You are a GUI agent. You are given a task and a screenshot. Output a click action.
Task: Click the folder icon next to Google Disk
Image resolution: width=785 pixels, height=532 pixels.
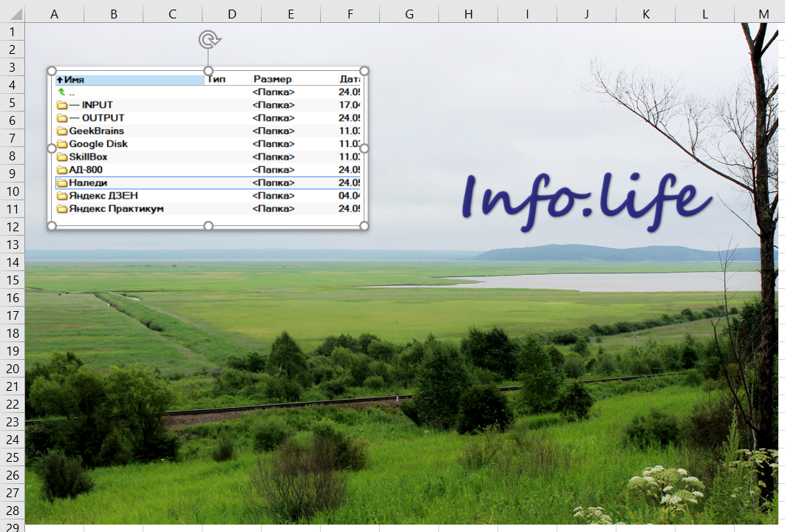pyautogui.click(x=62, y=144)
